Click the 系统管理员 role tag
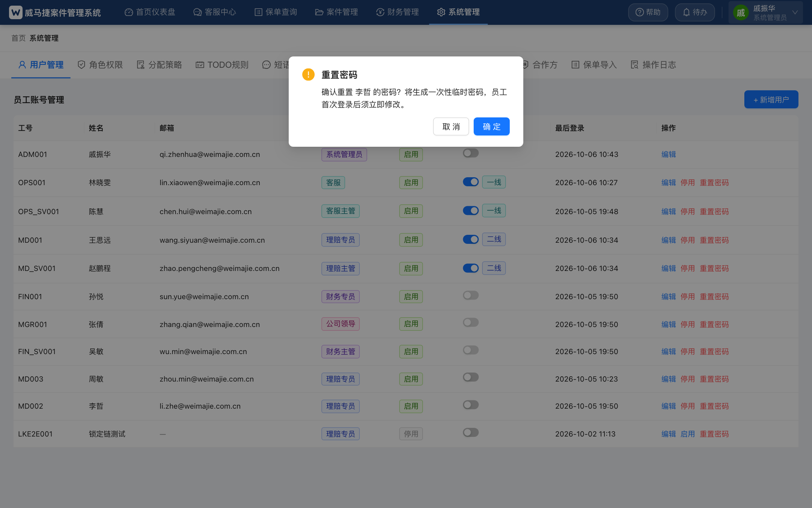 pyautogui.click(x=344, y=155)
